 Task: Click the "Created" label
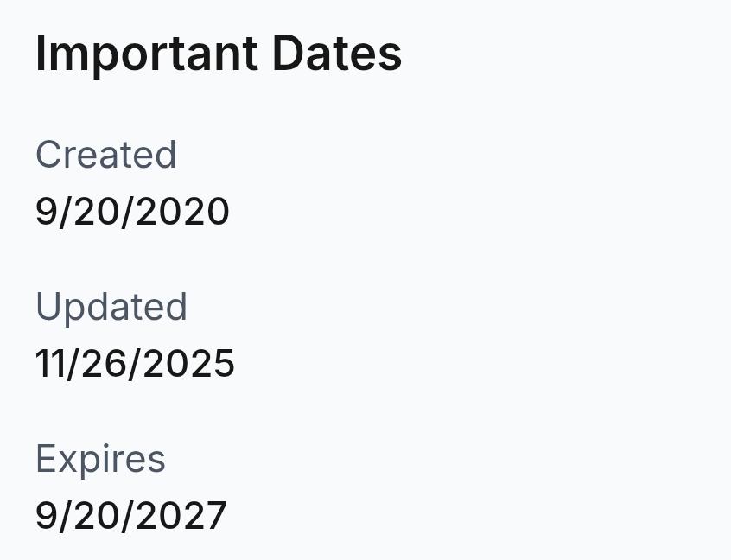coord(105,156)
